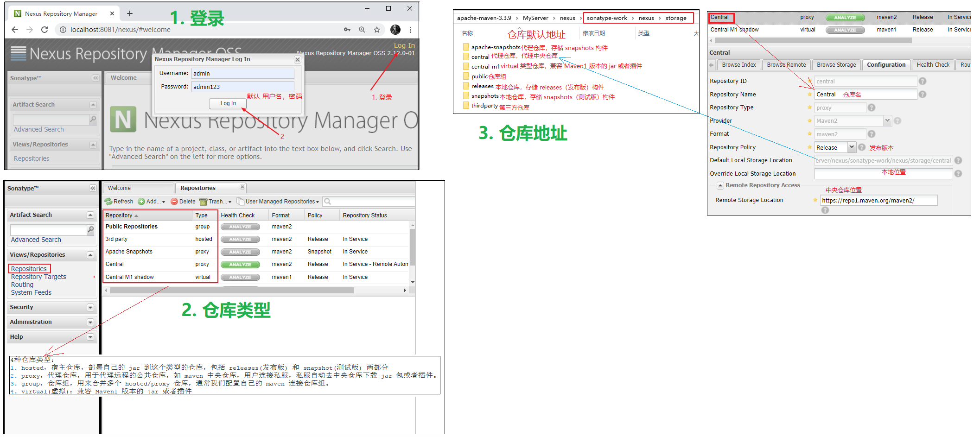Viewport: 980px width, 443px height.
Task: Reload the Nexus welcome page
Action: [45, 30]
